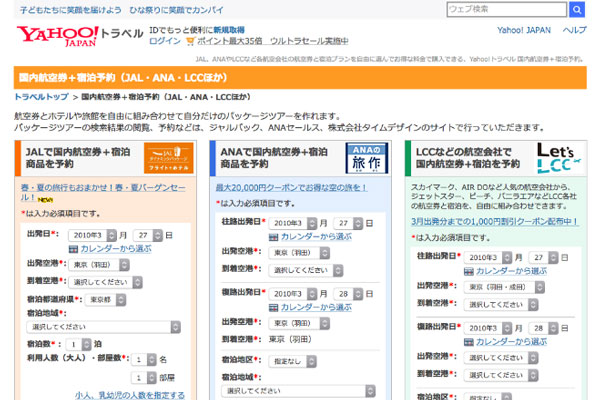Open ANA 往路 出発空港 dropdown
The image size is (600, 400).
coord(299,253)
